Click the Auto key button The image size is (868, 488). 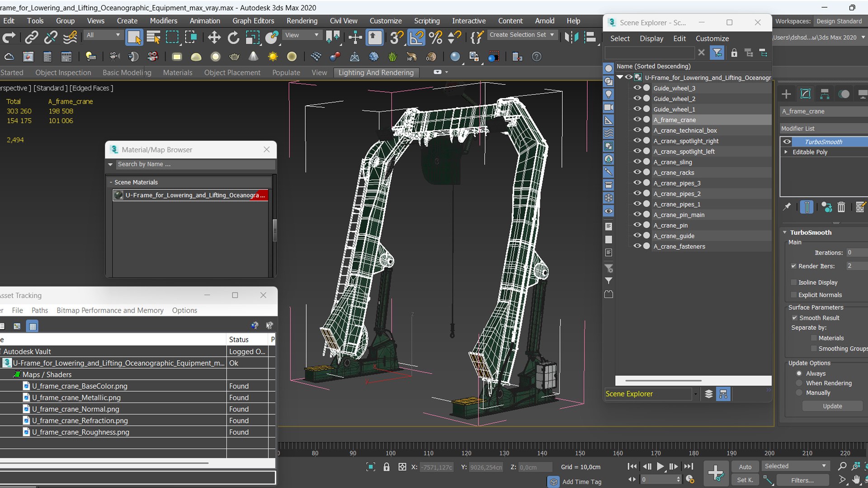point(745,467)
